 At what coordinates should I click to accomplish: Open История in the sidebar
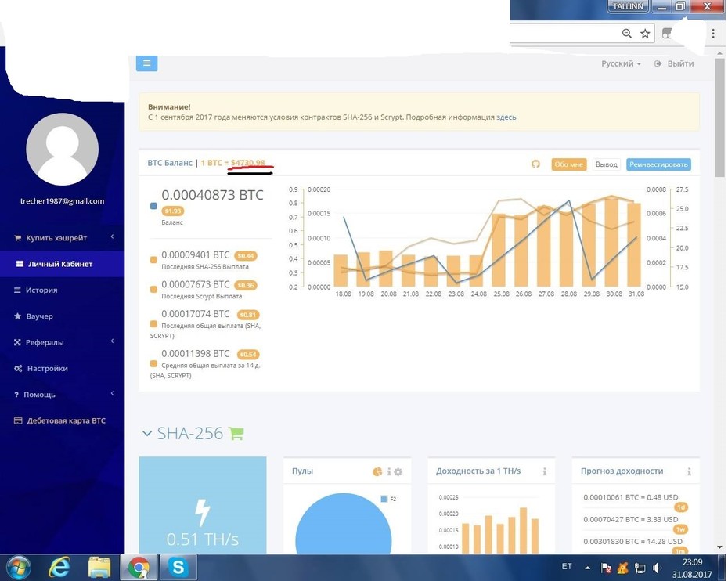point(62,290)
